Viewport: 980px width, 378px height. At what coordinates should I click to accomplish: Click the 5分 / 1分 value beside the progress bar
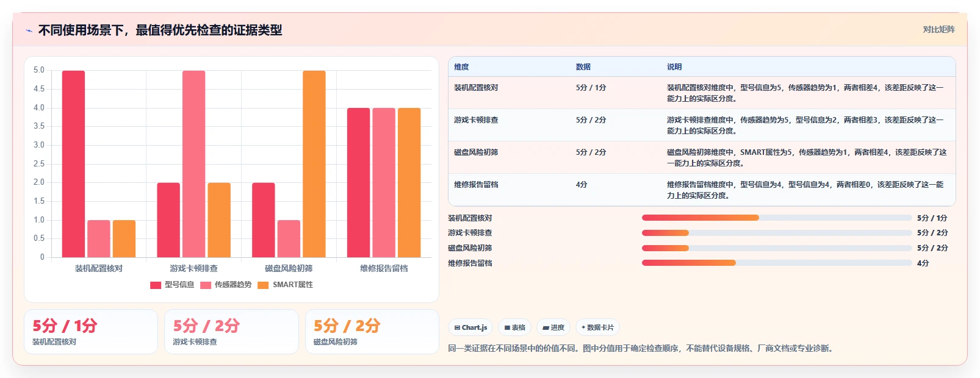932,218
